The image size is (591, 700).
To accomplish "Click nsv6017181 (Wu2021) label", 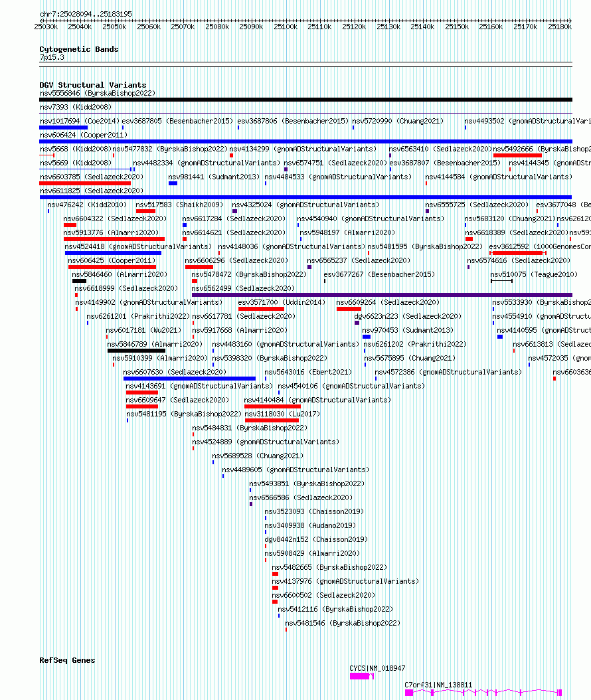I will (143, 330).
